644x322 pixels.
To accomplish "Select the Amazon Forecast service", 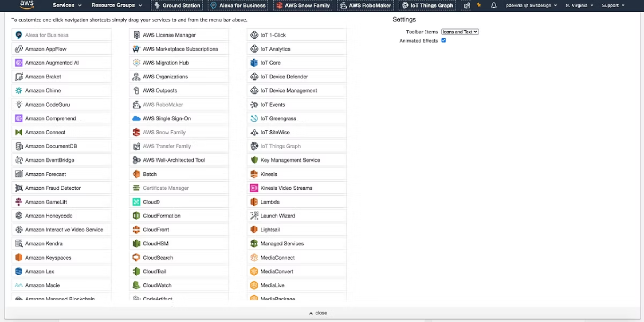I will pos(61,174).
